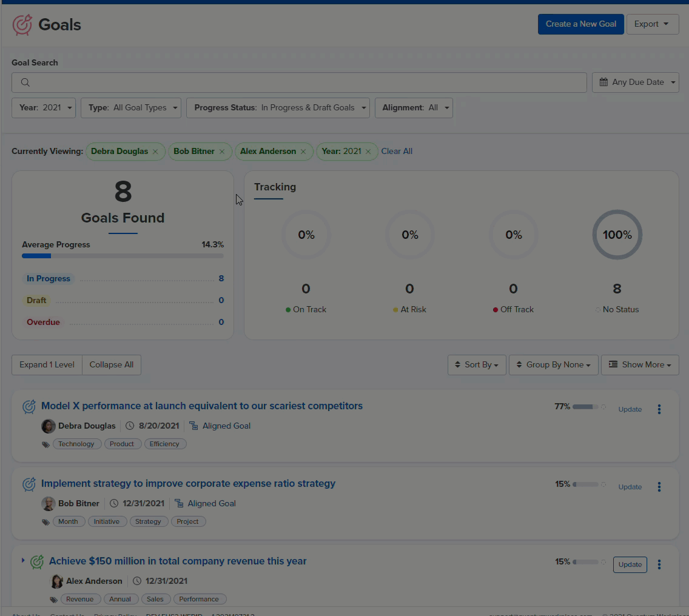This screenshot has height=616, width=689.
Task: Open the Export dropdown menu
Action: tap(653, 24)
